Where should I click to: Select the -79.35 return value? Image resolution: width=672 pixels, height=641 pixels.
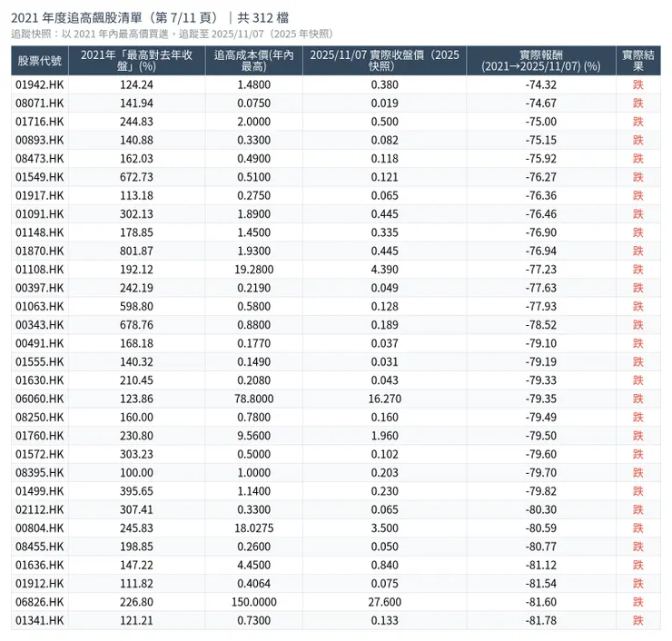[x=541, y=399]
